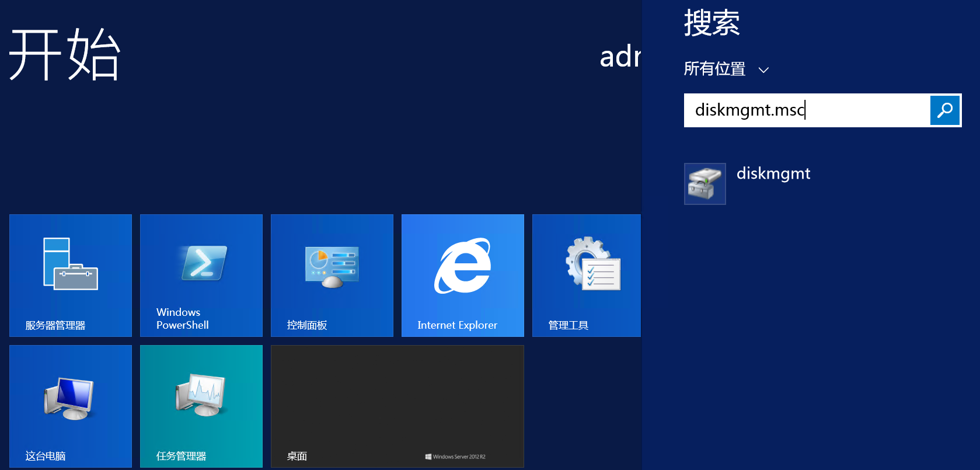Click the Internet Explorer tile label
Image resolution: width=980 pixels, height=470 pixels.
[x=457, y=325]
